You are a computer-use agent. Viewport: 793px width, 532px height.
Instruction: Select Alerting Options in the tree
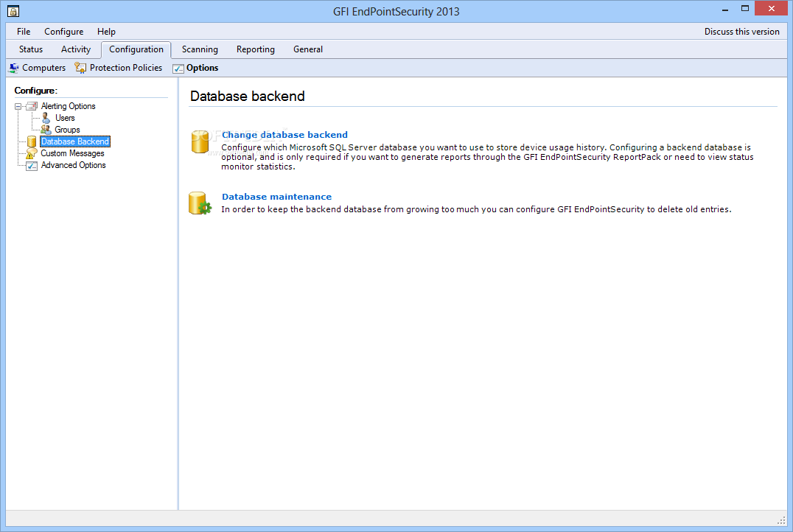(x=69, y=106)
